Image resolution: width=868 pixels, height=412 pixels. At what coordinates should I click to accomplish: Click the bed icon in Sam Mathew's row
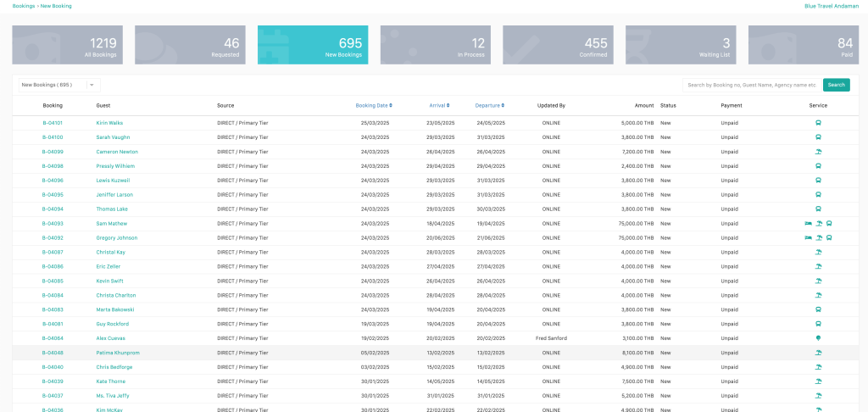click(808, 224)
